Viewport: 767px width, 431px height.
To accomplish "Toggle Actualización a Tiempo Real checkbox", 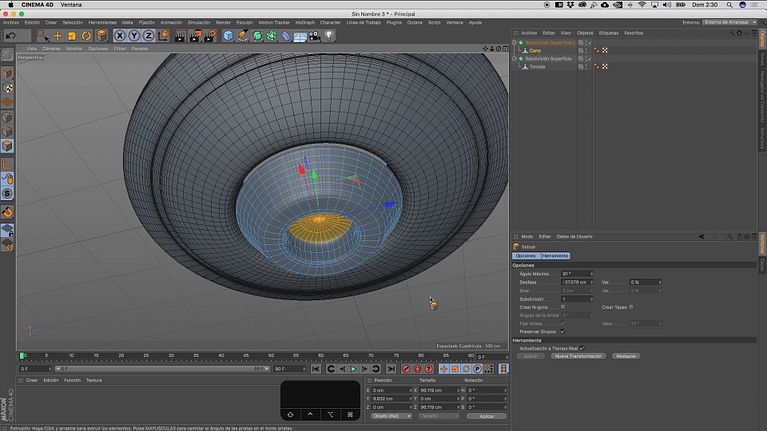I will pos(582,348).
